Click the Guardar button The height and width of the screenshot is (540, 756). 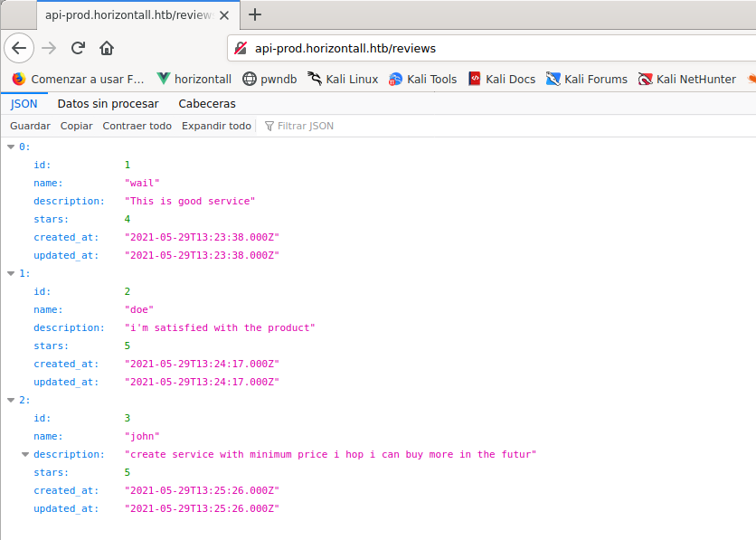point(30,126)
